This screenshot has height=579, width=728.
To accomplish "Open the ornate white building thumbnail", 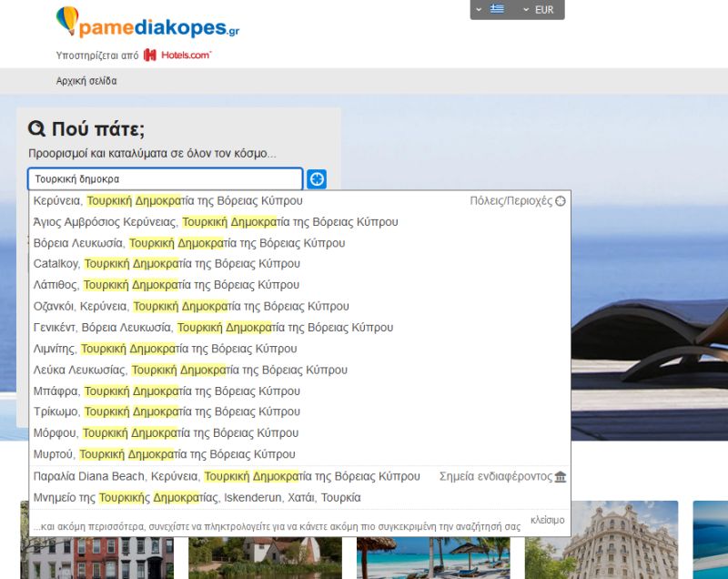I will [x=602, y=540].
